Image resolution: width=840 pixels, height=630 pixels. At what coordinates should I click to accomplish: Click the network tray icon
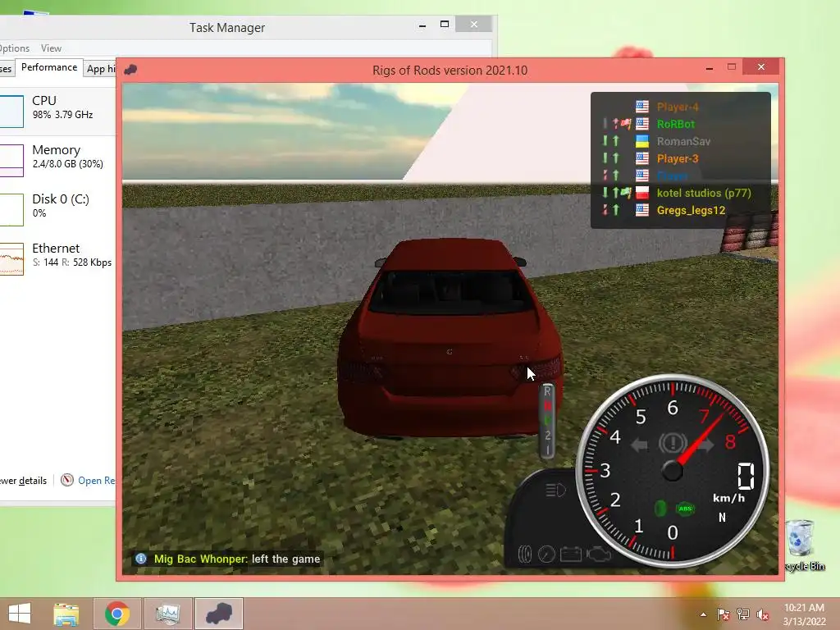tap(743, 614)
